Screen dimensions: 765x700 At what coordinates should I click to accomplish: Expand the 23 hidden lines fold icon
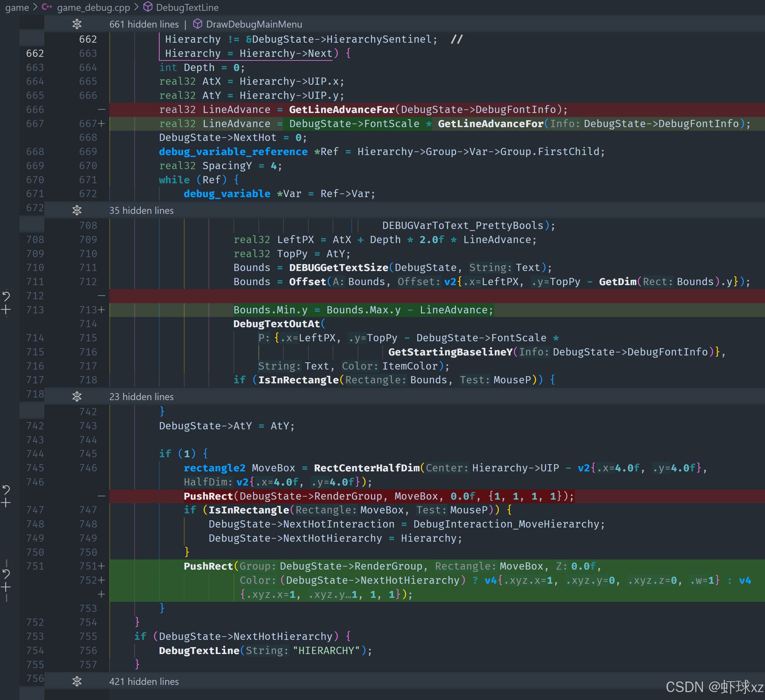77,397
